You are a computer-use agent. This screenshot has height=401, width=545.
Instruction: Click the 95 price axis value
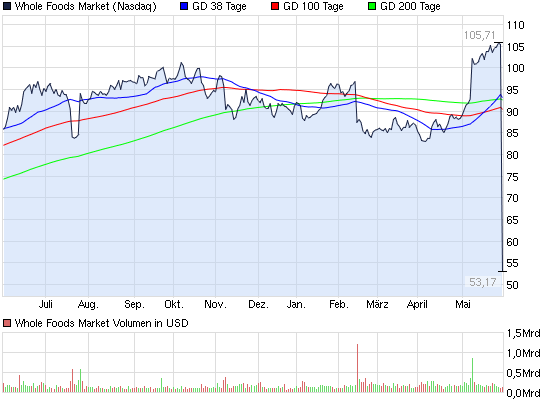(513, 90)
